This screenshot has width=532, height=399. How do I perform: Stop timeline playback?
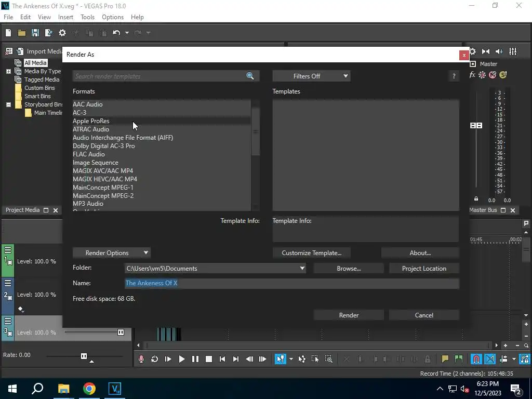[209, 359]
